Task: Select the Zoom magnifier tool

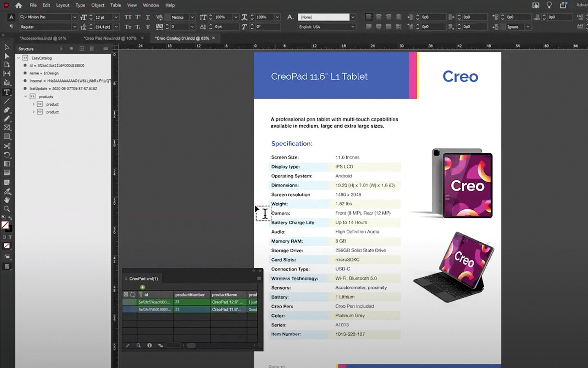Action: coord(7,209)
